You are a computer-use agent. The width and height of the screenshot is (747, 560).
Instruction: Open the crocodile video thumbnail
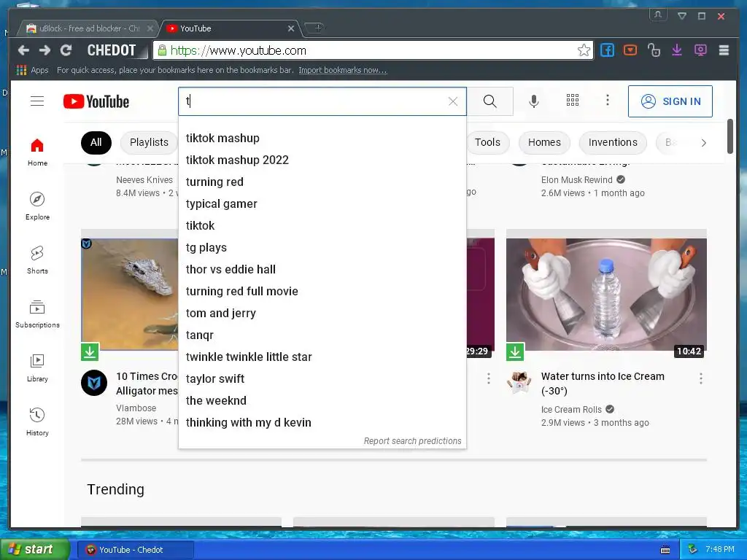point(130,295)
